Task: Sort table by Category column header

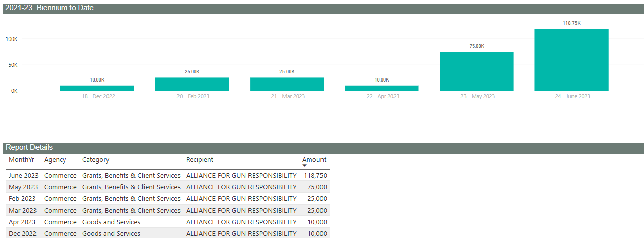Action: pyautogui.click(x=96, y=160)
